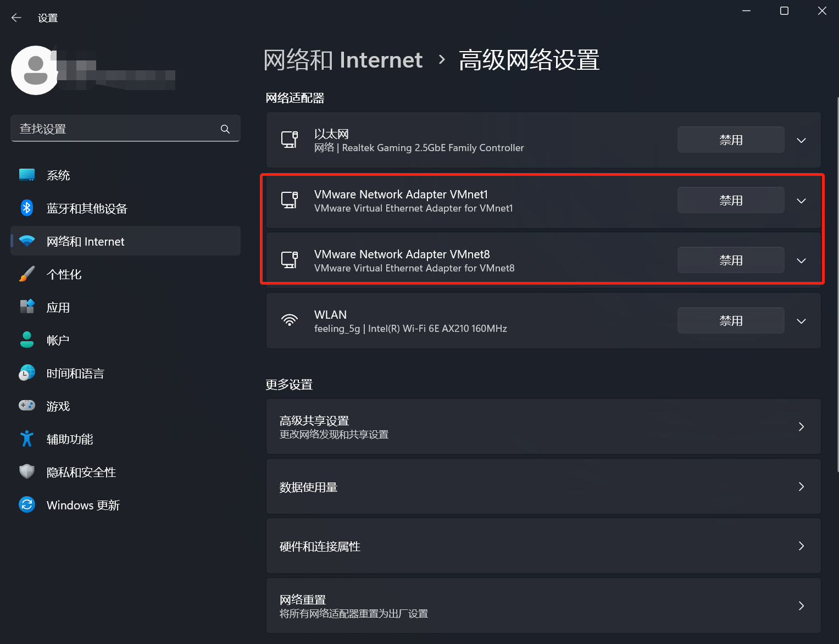Disable the 以太网 adapter with 禁用
This screenshot has width=839, height=644.
[x=731, y=140]
